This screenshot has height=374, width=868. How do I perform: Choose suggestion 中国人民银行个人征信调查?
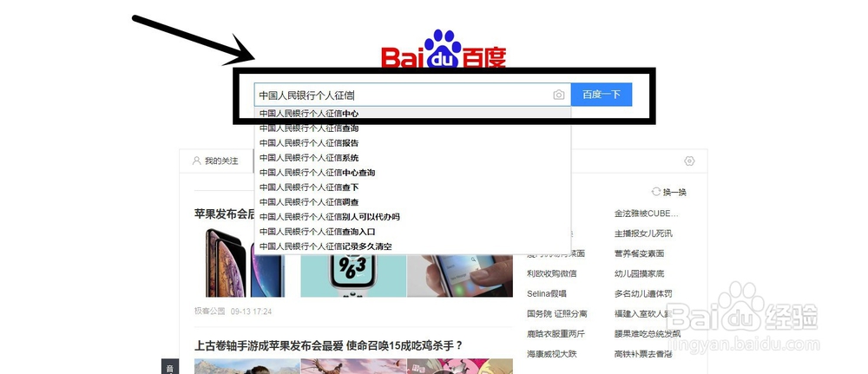coord(412,202)
